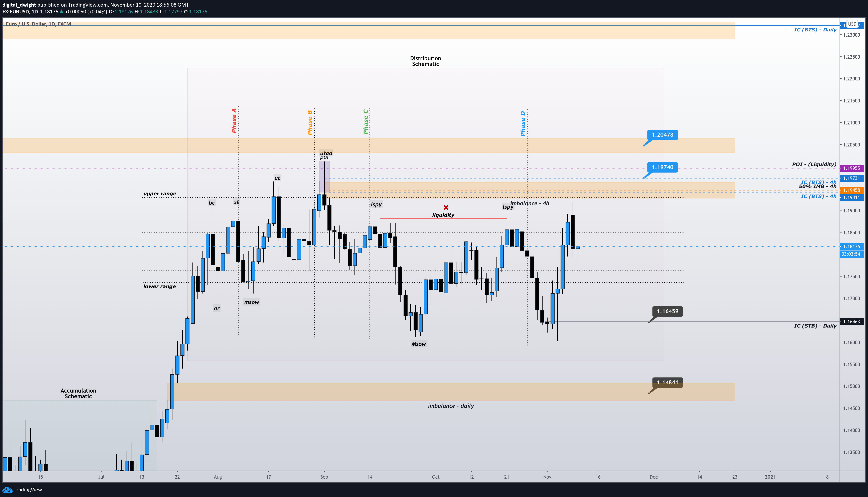Click the 'liquidity' label under red line
Viewport: 868px width, 497px height.
click(x=443, y=215)
